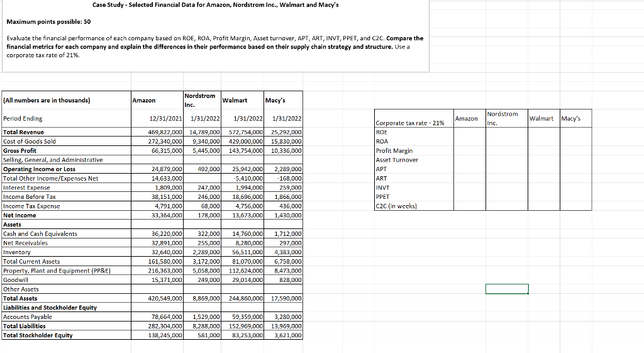Image resolution: width=644 pixels, height=353 pixels.
Task: Click Macy's other income value -168,000
Action: pos(289,178)
